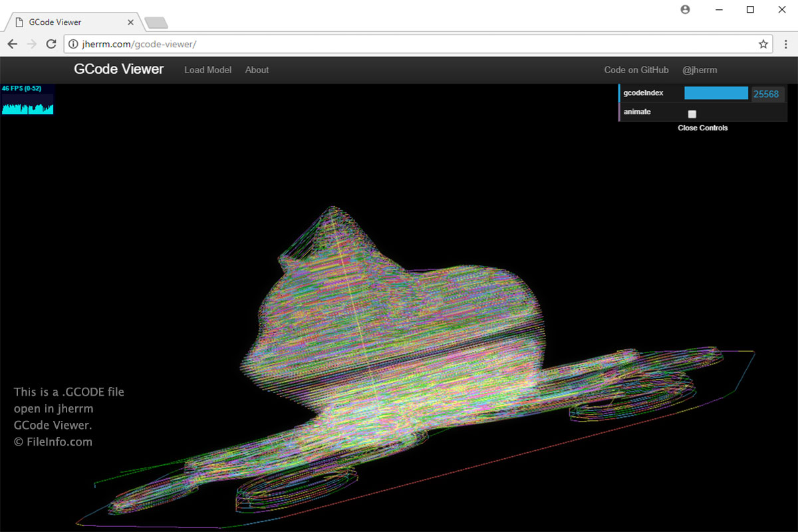Select the GCode Viewer browser tab
Screen dimensions: 798x532
(73, 22)
